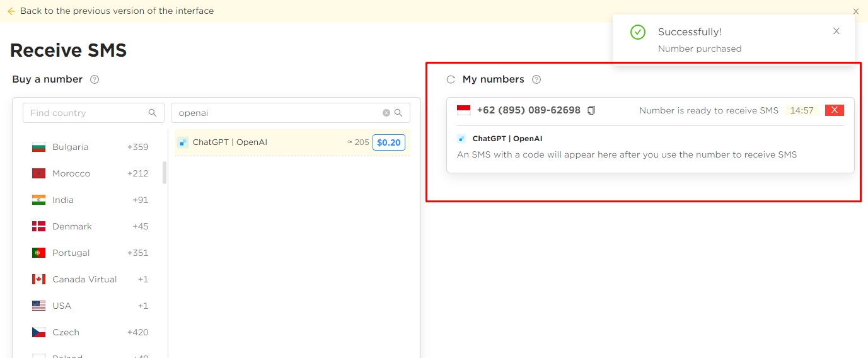Click the Czech flag icon
This screenshot has height=358, width=868.
point(39,332)
